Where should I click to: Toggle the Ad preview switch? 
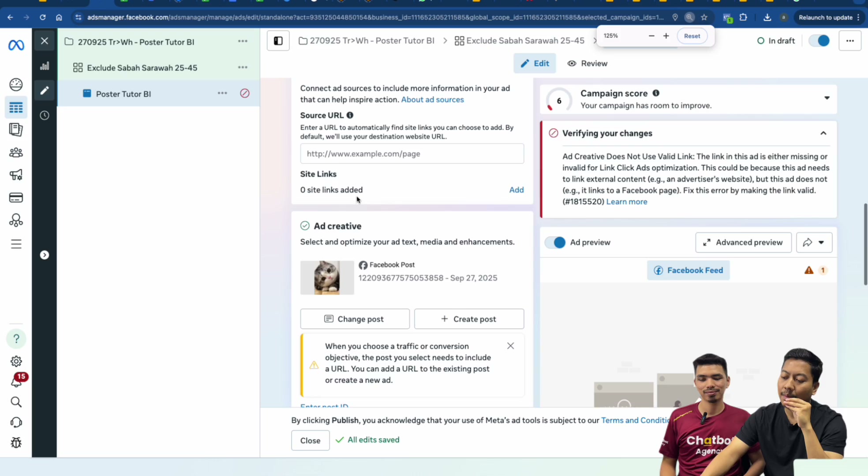(x=555, y=242)
